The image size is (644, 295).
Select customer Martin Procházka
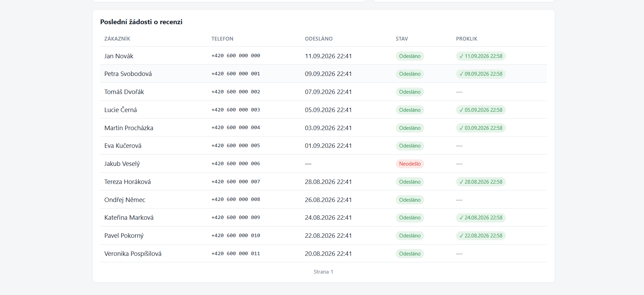pos(129,128)
